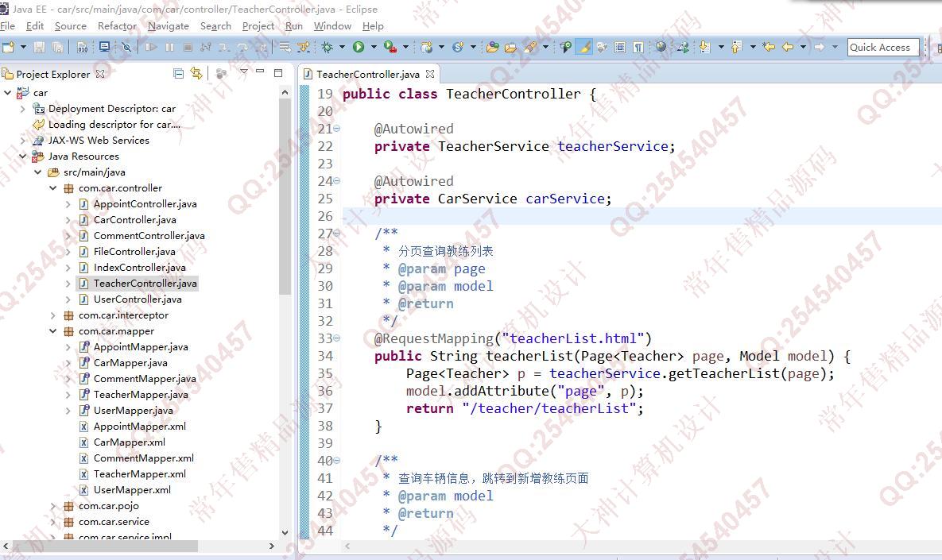Click the Previous Annotation arrow icon
Image resolution: width=942 pixels, height=560 pixels.
(736, 47)
